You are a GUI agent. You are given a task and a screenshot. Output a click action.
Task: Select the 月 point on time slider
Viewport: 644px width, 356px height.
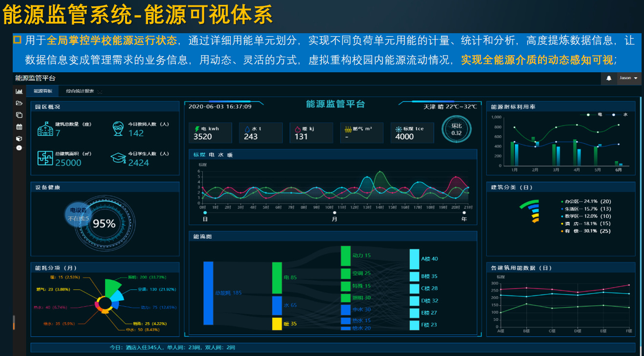click(x=334, y=212)
